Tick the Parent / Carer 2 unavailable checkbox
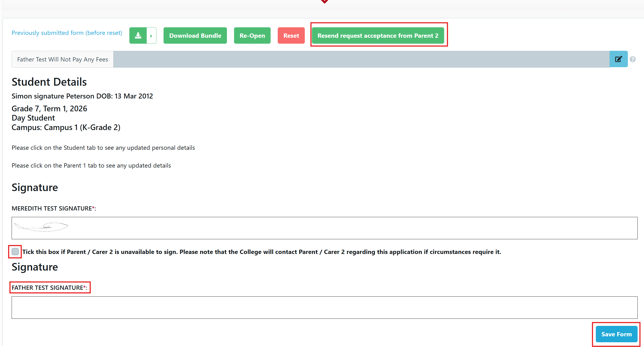The width and height of the screenshot is (644, 347). pyautogui.click(x=15, y=252)
